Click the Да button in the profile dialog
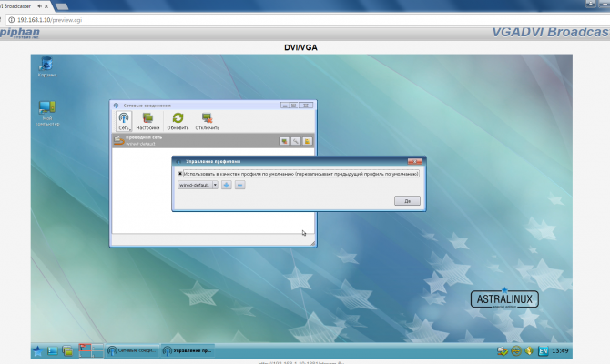610x364 pixels. [407, 201]
